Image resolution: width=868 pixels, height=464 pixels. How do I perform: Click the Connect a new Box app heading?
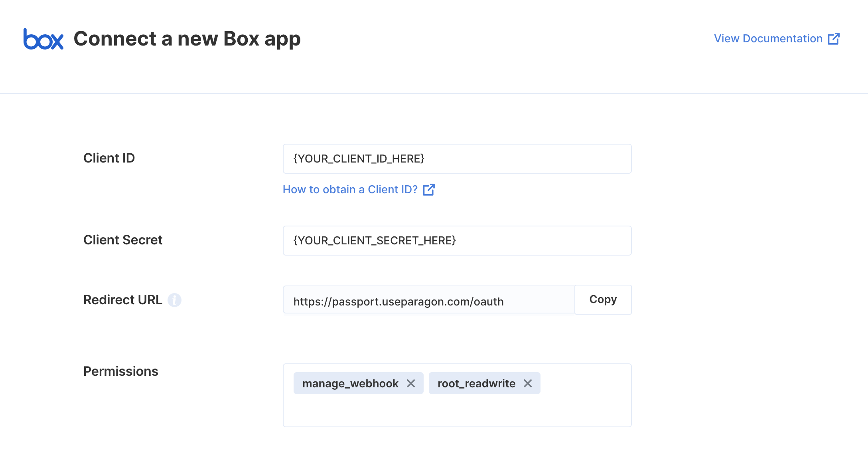(x=187, y=39)
